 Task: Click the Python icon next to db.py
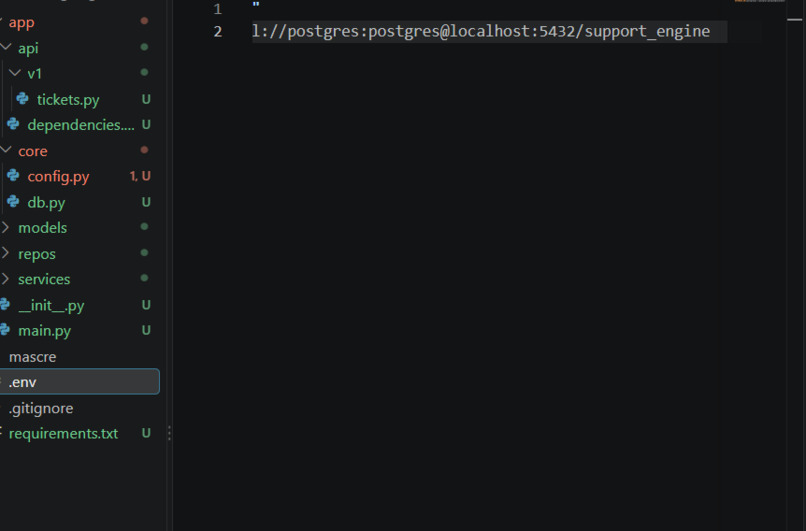pyautogui.click(x=13, y=202)
